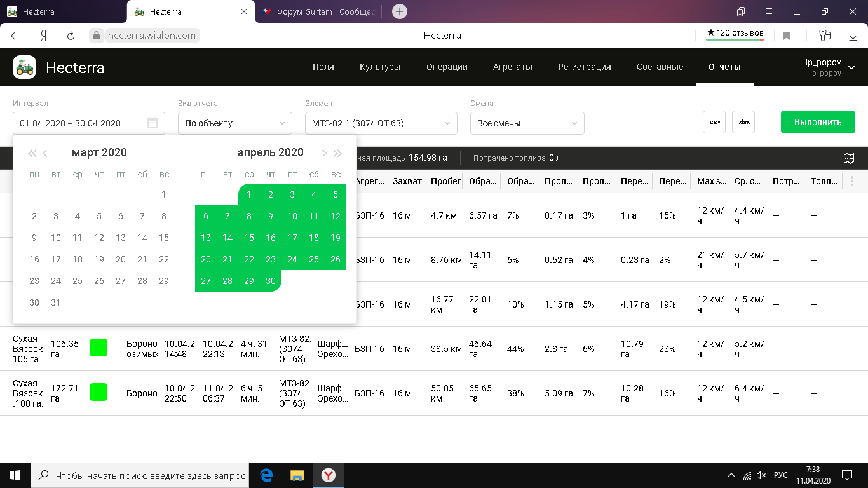Export the report as .csv
This screenshot has width=868, height=488.
714,122
